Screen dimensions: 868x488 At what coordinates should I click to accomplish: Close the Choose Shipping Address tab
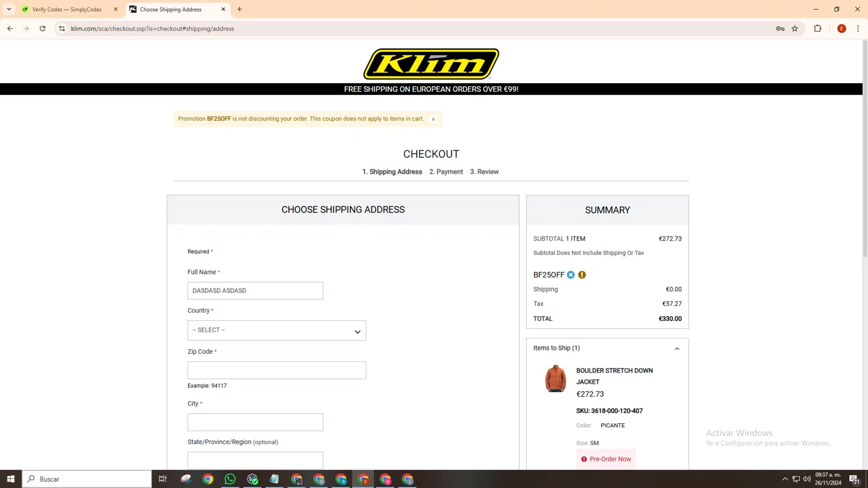pyautogui.click(x=223, y=9)
